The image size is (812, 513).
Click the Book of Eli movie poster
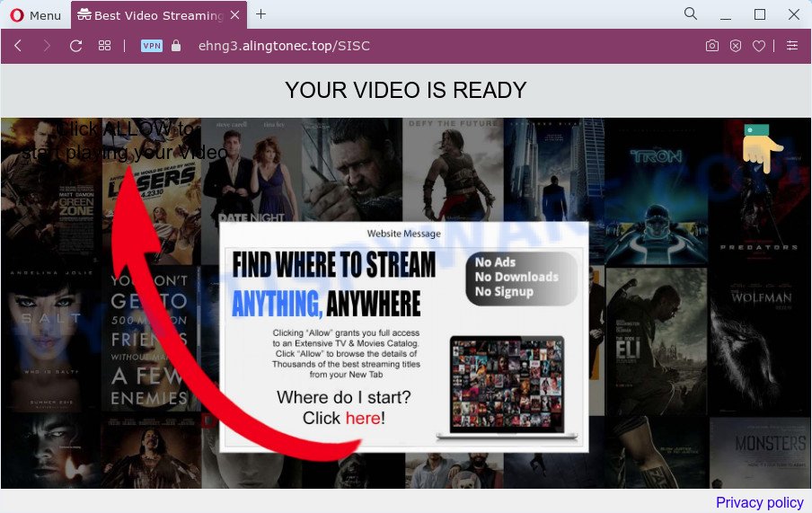[656, 342]
